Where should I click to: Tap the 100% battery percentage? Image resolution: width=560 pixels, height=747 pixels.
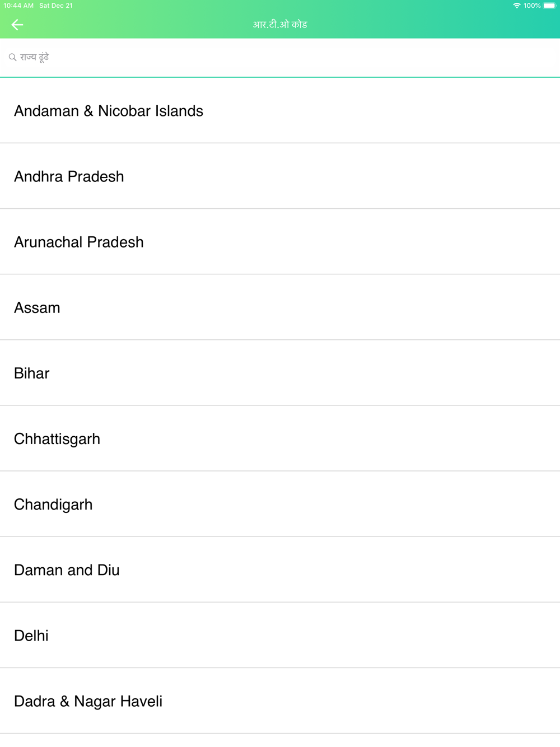tap(532, 6)
